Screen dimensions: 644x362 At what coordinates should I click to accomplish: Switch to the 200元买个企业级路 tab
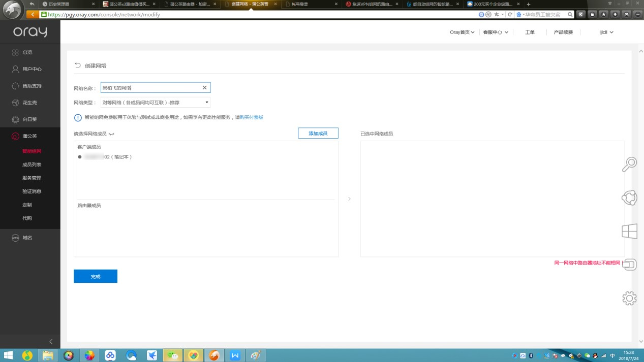[493, 4]
